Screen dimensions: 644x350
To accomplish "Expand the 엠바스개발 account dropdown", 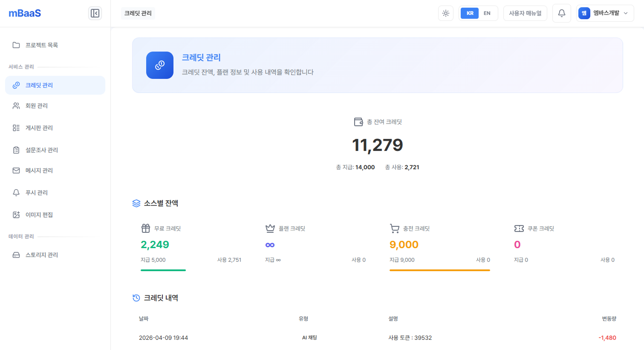I will 604,13.
